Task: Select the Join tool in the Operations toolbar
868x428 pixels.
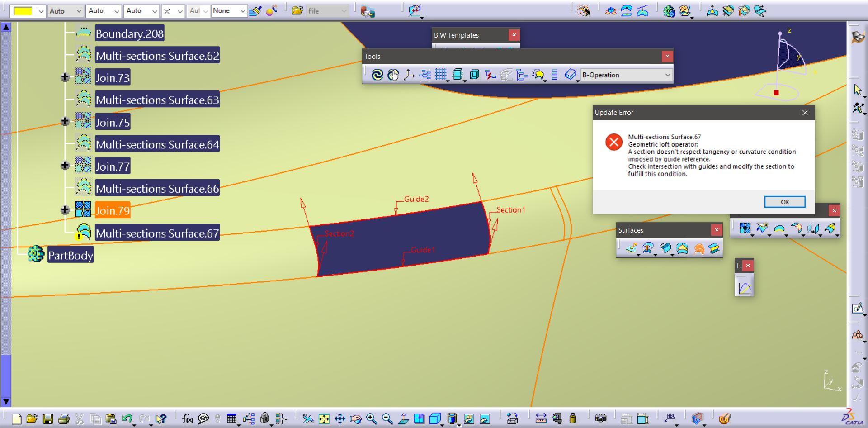Action: pos(745,228)
